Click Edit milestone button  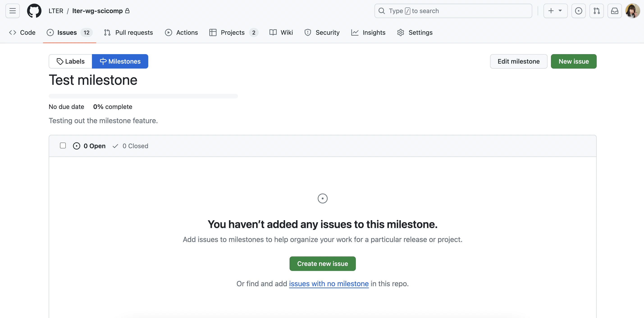[518, 61]
